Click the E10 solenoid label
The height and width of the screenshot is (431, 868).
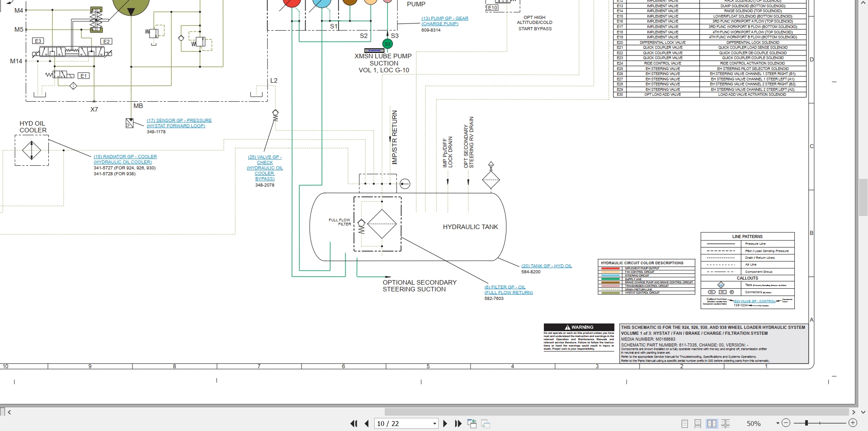coord(492,8)
